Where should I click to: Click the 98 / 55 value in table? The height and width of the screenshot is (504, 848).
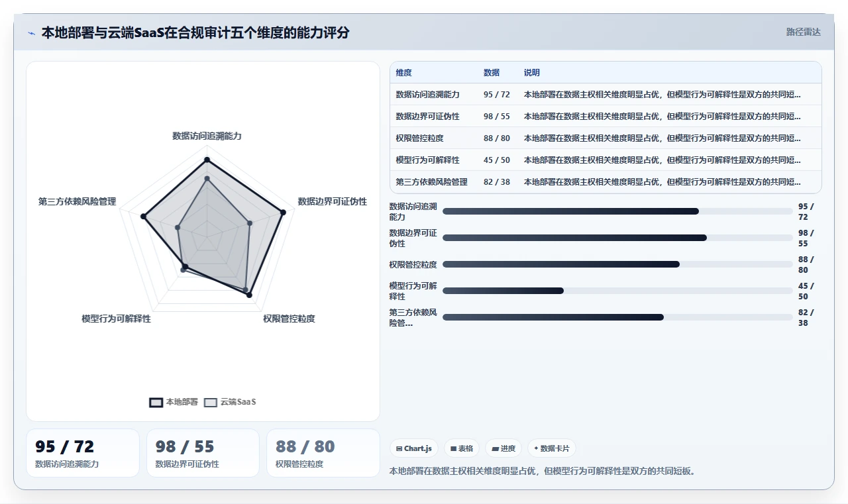tap(497, 117)
